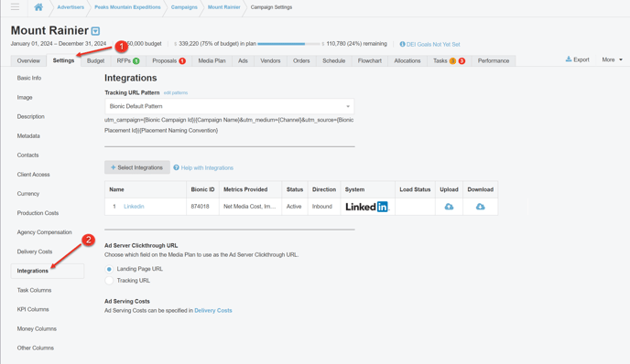
Task: Open the Allocations tab
Action: 407,61
